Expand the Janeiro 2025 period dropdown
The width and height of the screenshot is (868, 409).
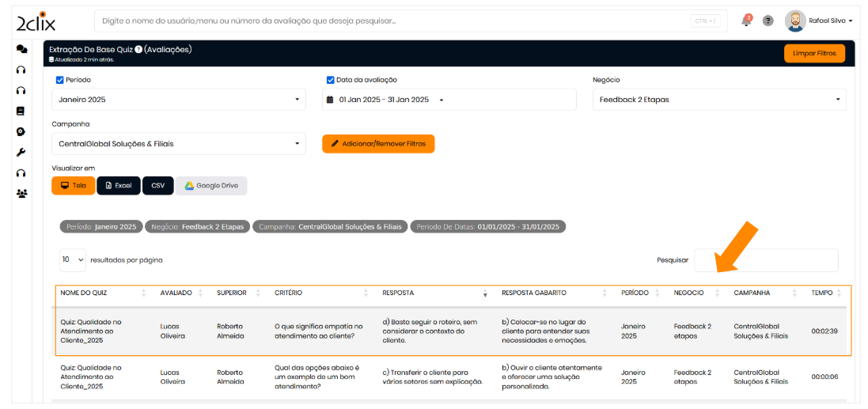(178, 100)
